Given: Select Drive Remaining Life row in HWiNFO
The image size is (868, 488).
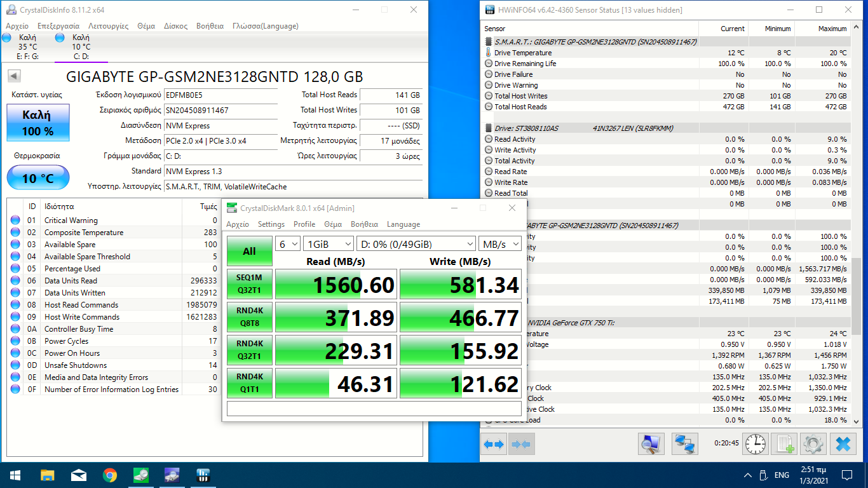Looking at the screenshot, I should tap(666, 64).
